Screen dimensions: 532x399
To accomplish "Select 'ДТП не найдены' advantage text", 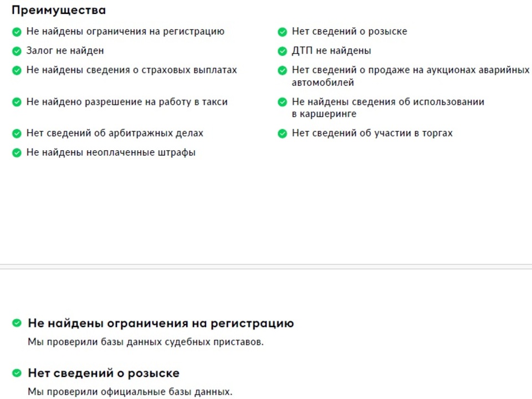I will pos(331,51).
